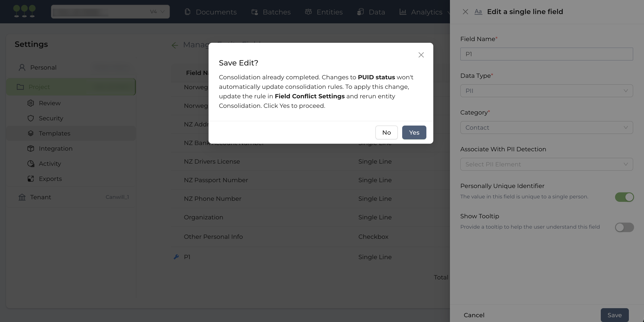Image resolution: width=644 pixels, height=322 pixels.
Task: Close the Save Edit dialog with X
Action: 421,55
